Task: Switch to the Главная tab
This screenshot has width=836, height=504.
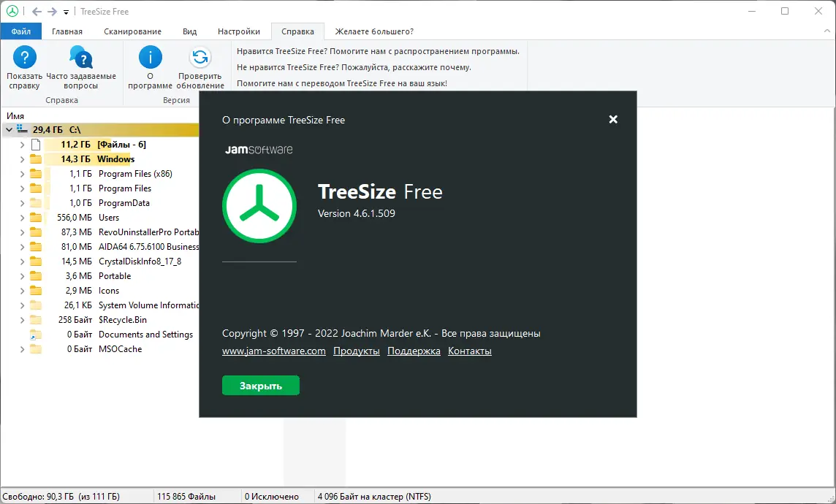Action: (x=67, y=31)
